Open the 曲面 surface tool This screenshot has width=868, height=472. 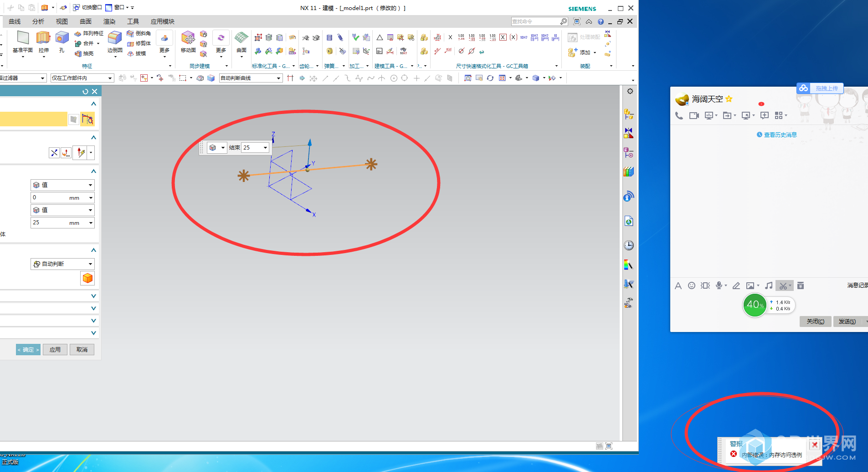241,41
